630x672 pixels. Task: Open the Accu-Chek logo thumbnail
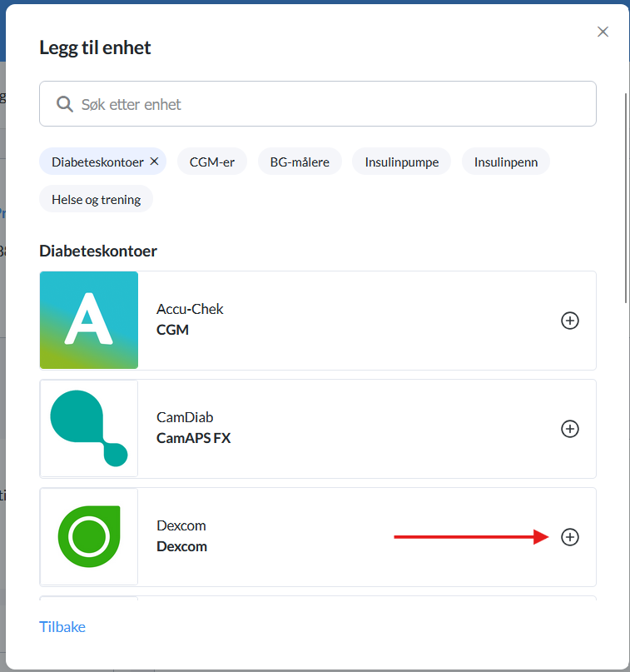[89, 320]
